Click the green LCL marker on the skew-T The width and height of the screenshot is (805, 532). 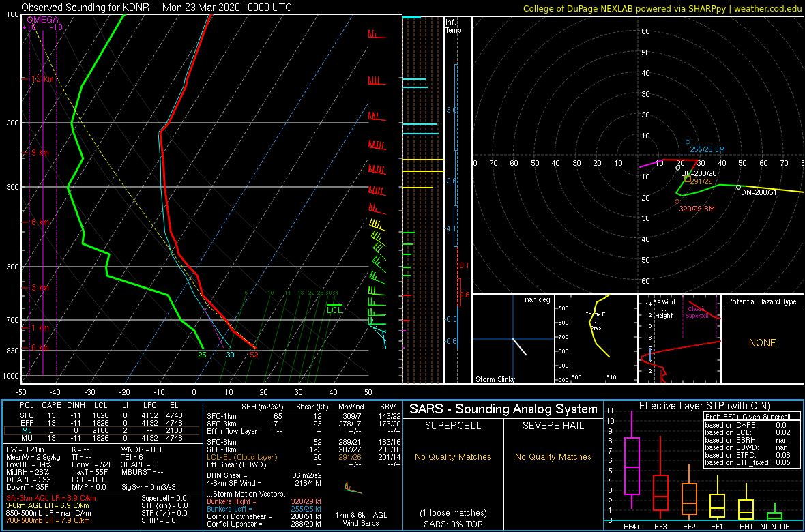334,309
